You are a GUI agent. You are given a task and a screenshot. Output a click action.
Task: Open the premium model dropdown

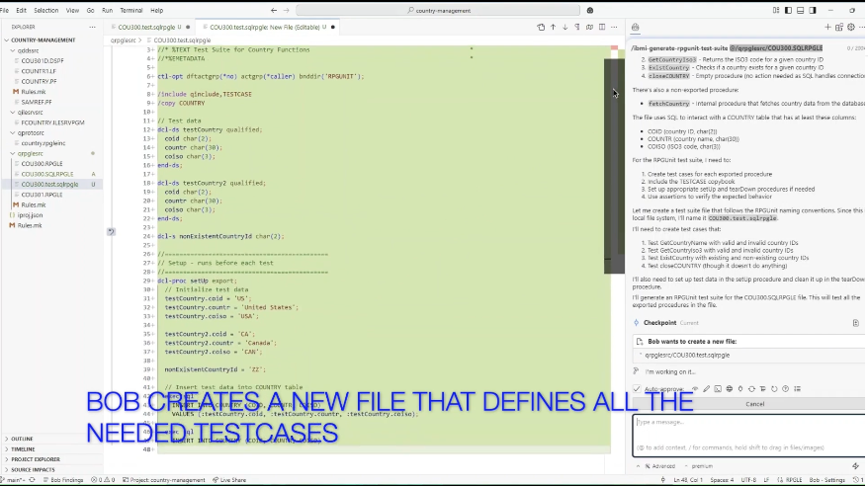click(700, 466)
